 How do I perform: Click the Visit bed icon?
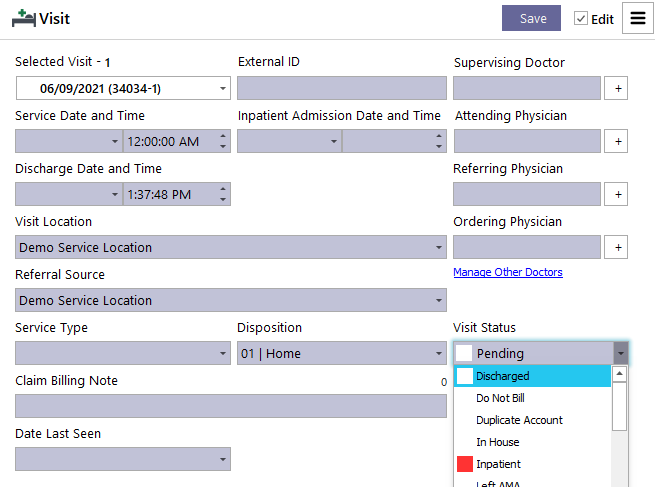[24, 19]
